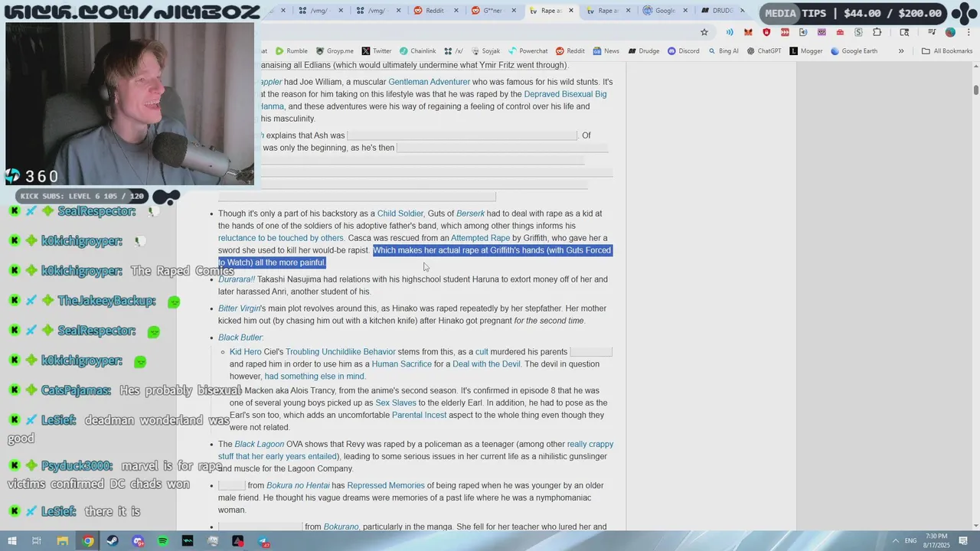Open the Durarara!! link
Viewport: 980px width, 551px height.
pos(237,279)
